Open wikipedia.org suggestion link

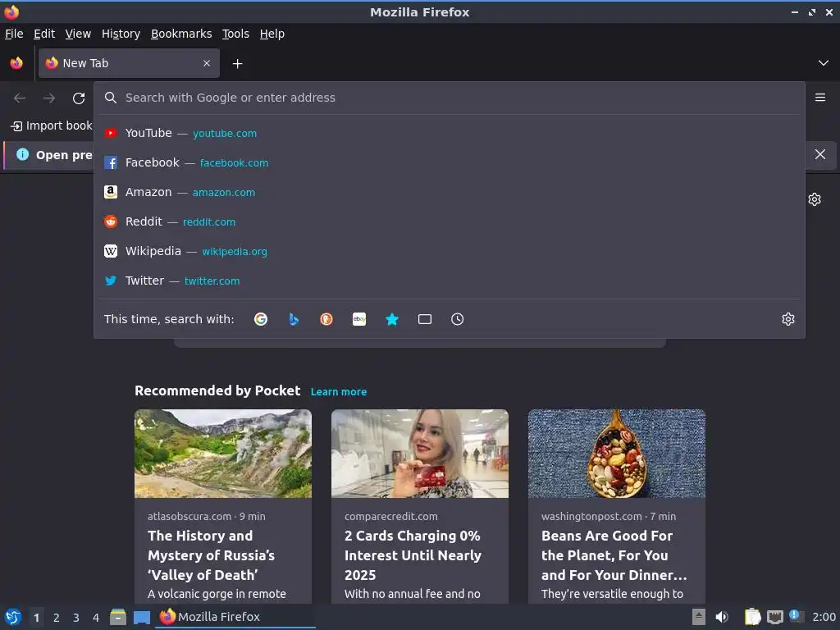click(x=235, y=251)
